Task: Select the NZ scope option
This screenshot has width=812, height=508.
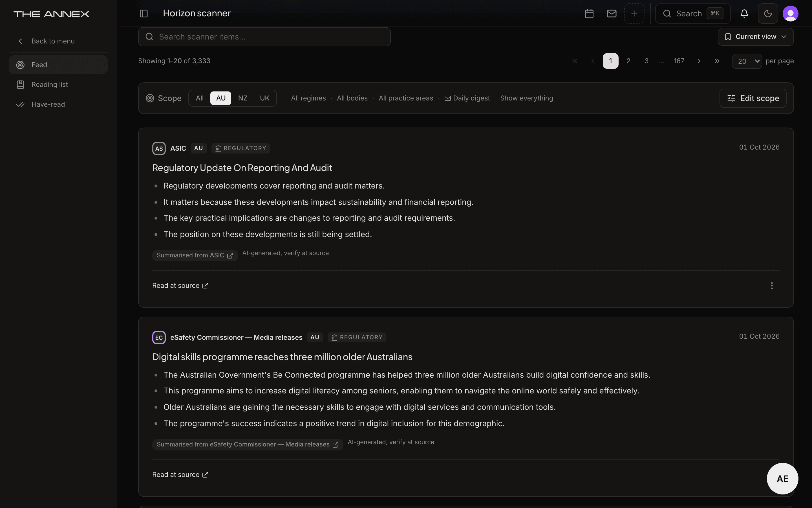Action: [x=242, y=98]
